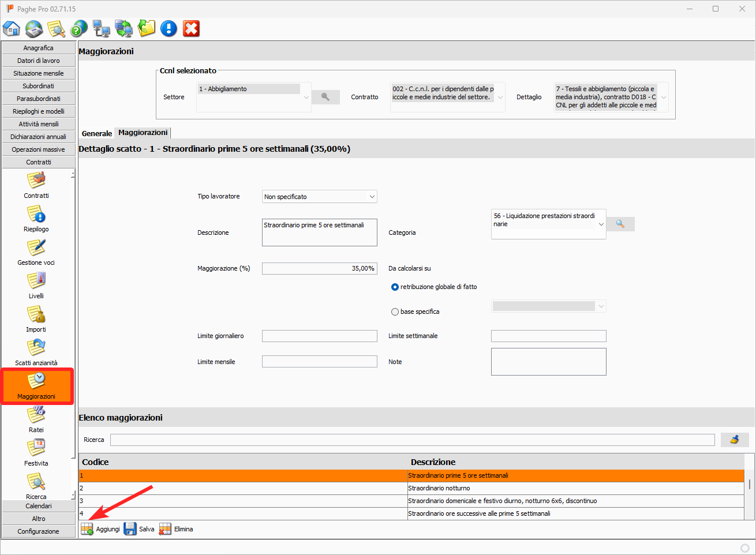Open the Livelli sidebar icon
The height and width of the screenshot is (555, 756).
coord(36,285)
